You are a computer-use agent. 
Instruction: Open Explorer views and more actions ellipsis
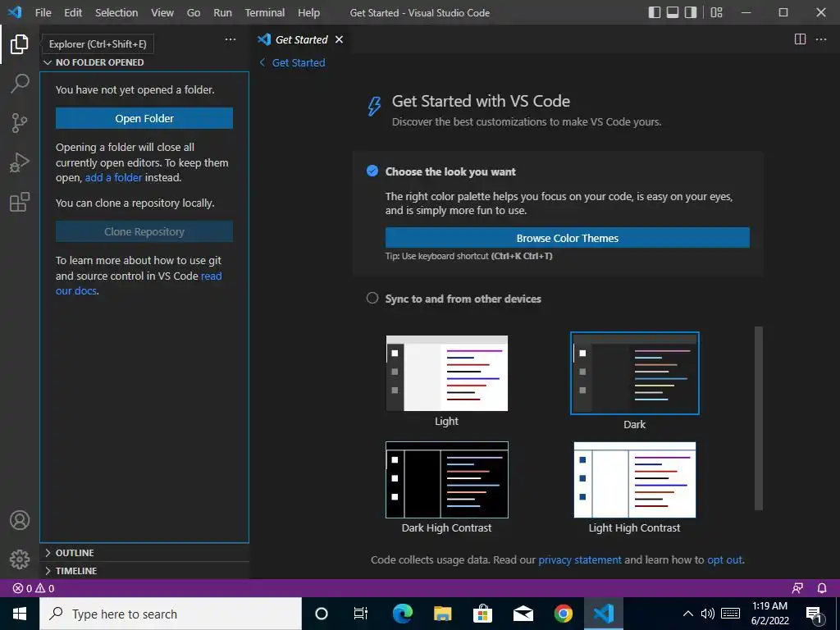tap(231, 39)
